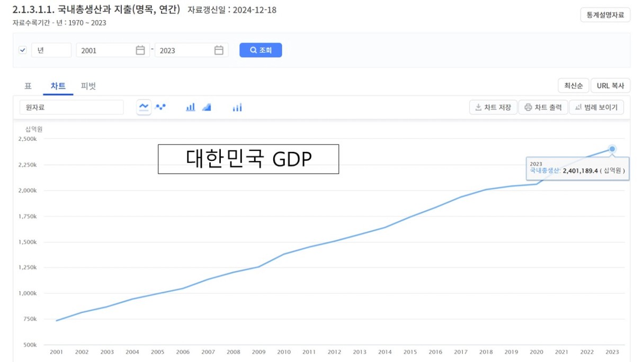644x362 pixels.
Task: Open 통계설명자료 statistics description
Action: (605, 15)
